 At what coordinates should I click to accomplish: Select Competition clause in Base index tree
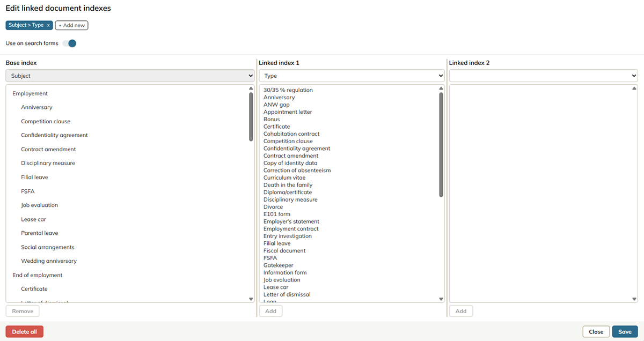46,121
